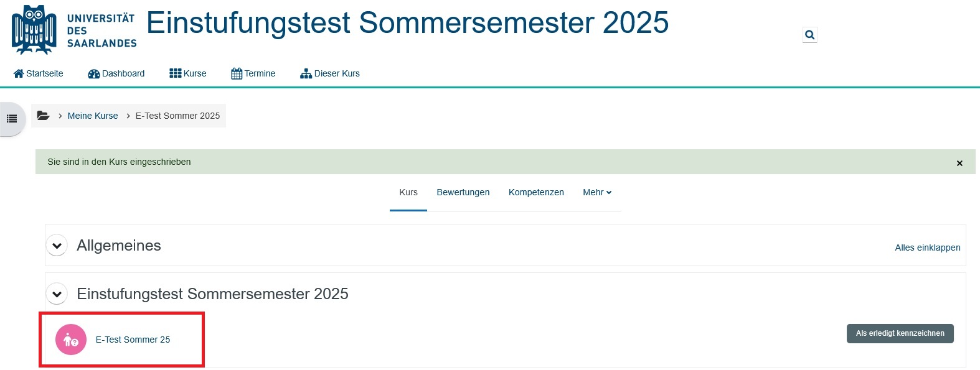
Task: Switch to the Kompetenzen tab
Action: coord(536,192)
